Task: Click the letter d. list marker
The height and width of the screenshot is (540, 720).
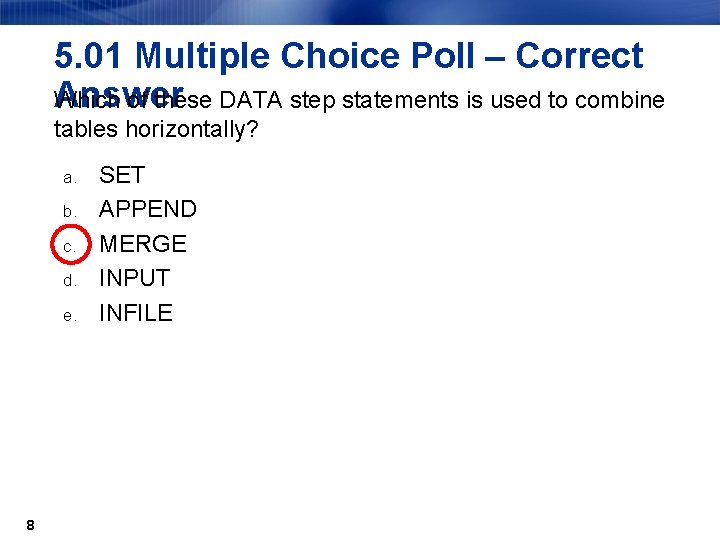Action: tap(70, 280)
